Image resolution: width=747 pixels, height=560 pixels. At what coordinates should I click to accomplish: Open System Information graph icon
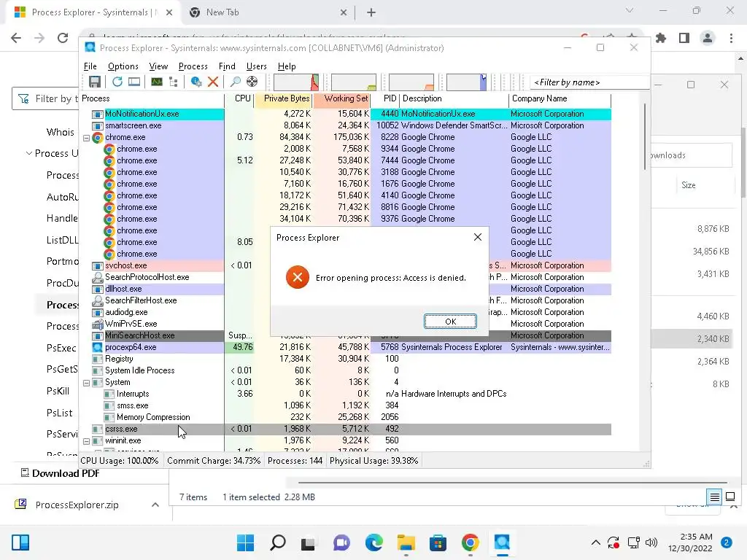click(x=157, y=82)
